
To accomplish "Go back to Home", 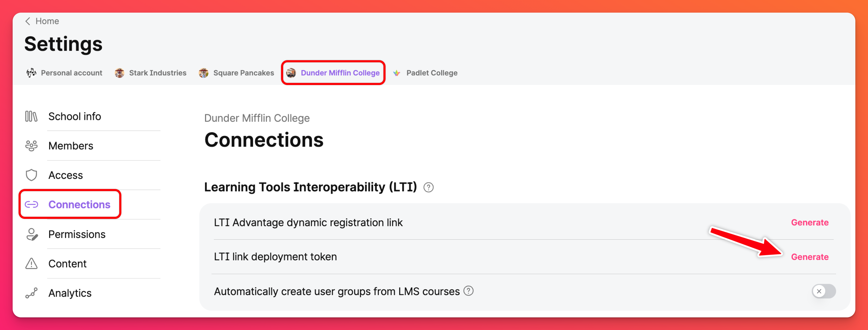I will tap(42, 21).
